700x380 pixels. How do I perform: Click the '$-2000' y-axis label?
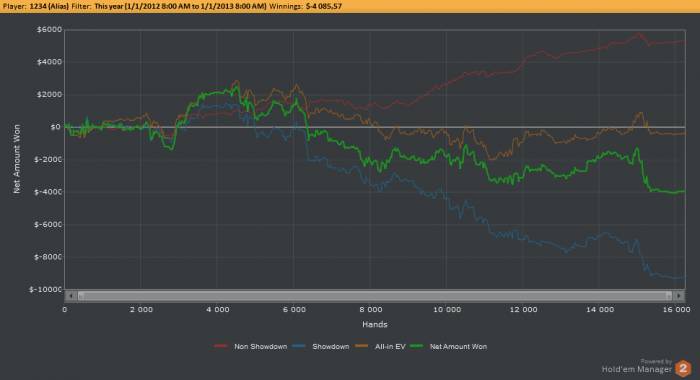(x=48, y=159)
